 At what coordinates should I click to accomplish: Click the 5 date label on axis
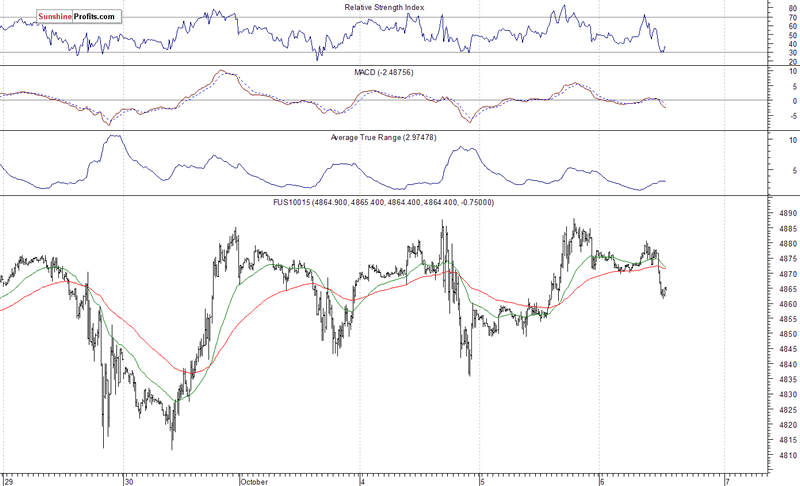coord(481,481)
